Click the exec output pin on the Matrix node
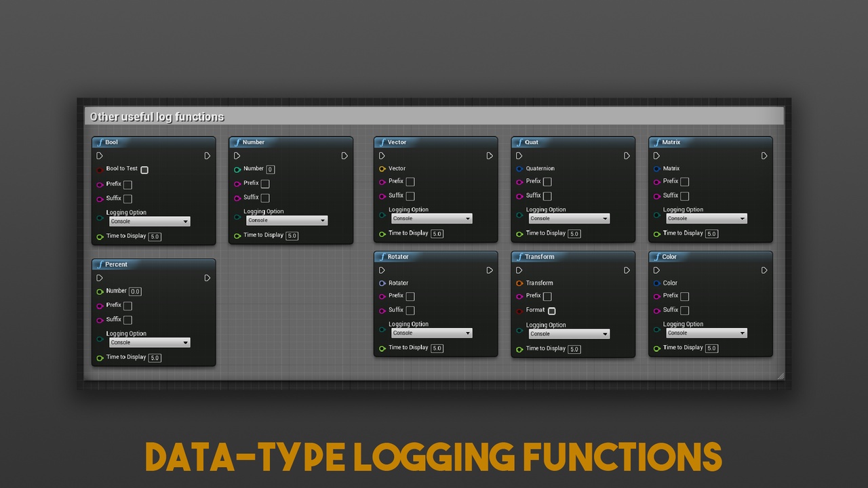This screenshot has height=488, width=868. point(764,155)
